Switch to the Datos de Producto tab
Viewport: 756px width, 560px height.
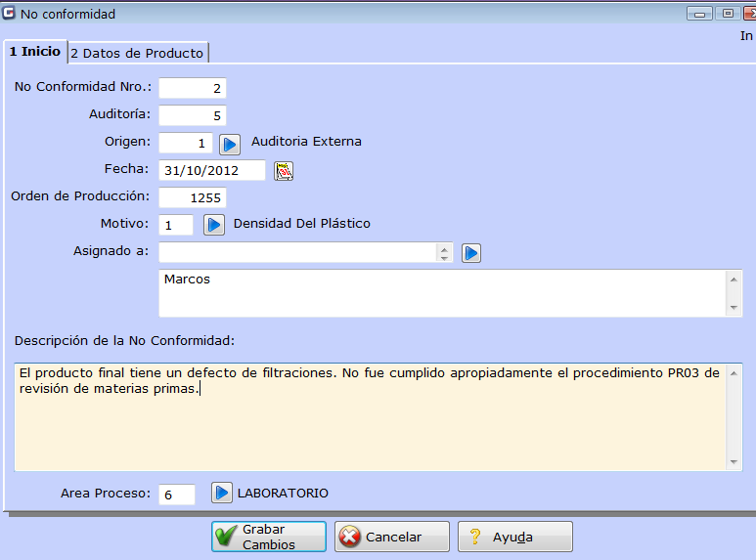137,53
